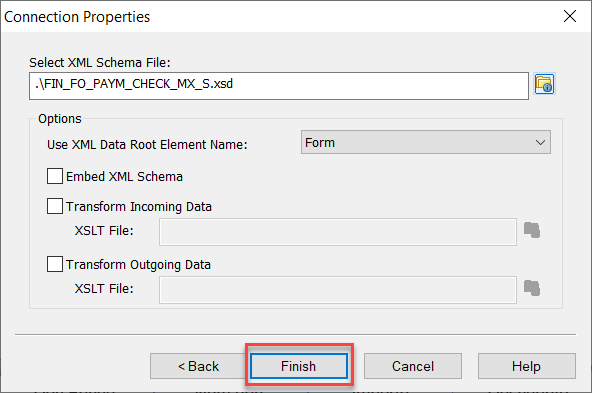Check the Transform Outgoing Data option
Screen dimensions: 592x393
pyautogui.click(x=55, y=264)
